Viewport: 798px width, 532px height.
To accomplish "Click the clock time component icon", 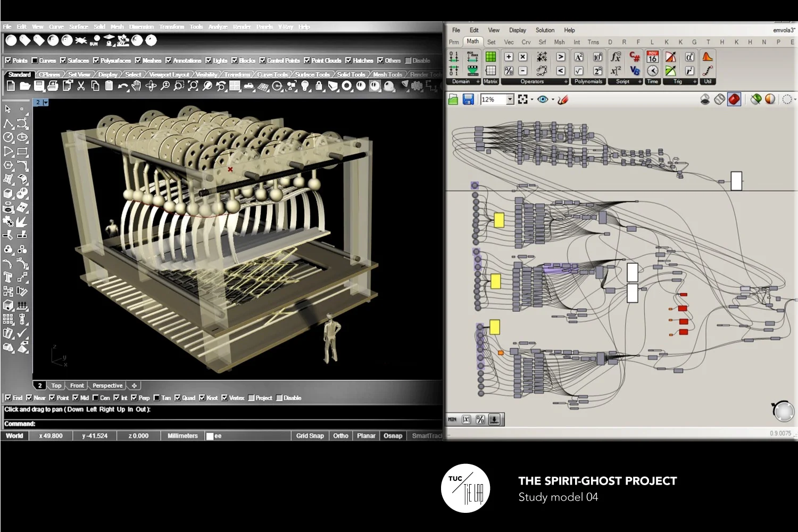I will pyautogui.click(x=653, y=70).
